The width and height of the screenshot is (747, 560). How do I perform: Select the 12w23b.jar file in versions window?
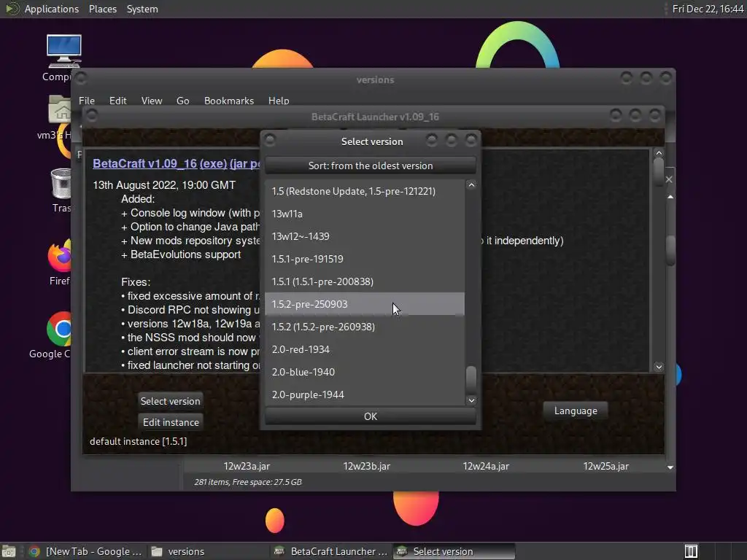366,466
